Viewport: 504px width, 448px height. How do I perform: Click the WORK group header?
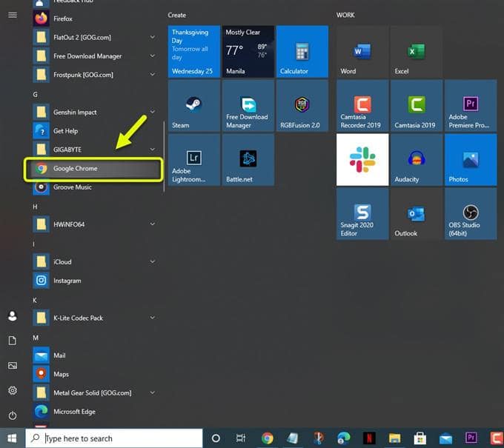tap(346, 15)
